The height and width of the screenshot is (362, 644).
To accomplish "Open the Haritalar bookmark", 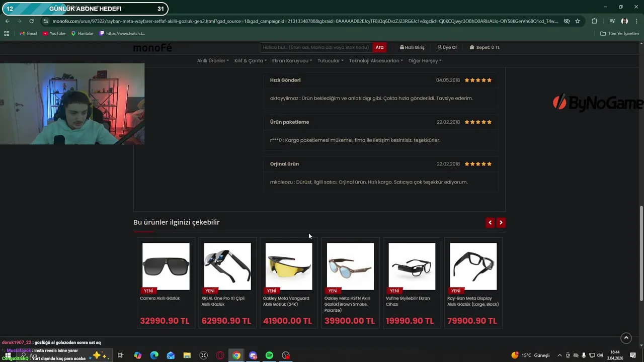I will tap(82, 33).
